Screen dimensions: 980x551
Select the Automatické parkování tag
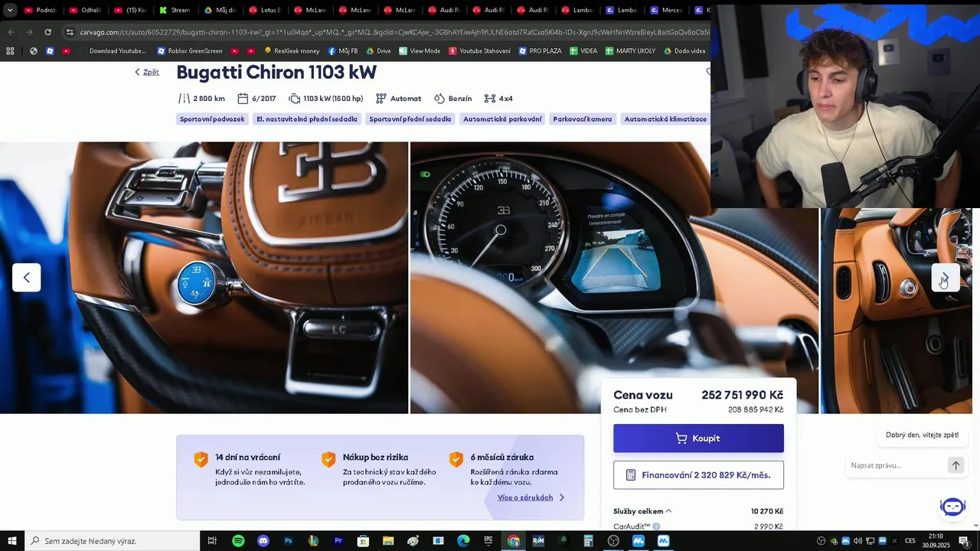pyautogui.click(x=502, y=119)
